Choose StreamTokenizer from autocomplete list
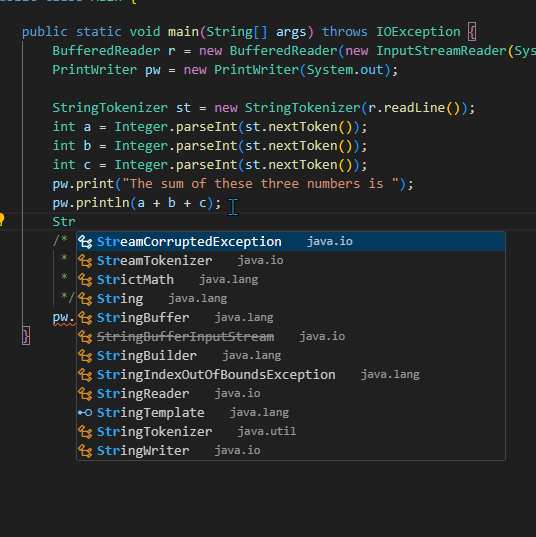The width and height of the screenshot is (536, 537). click(x=291, y=261)
